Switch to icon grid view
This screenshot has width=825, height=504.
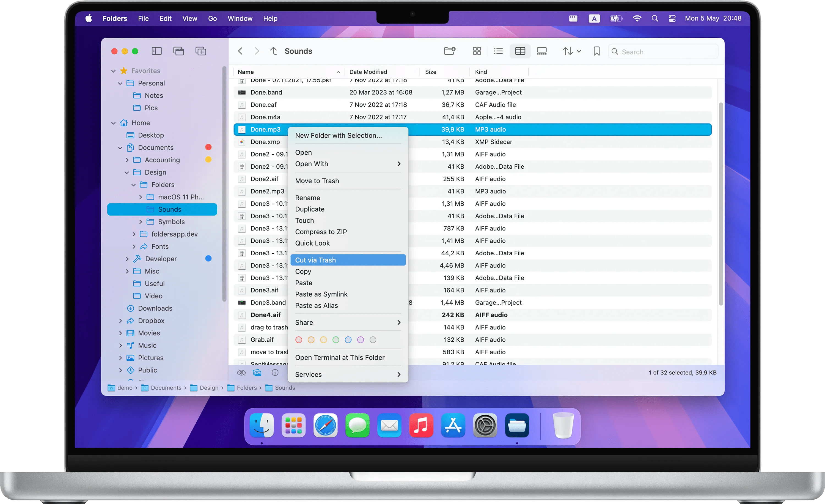(477, 51)
